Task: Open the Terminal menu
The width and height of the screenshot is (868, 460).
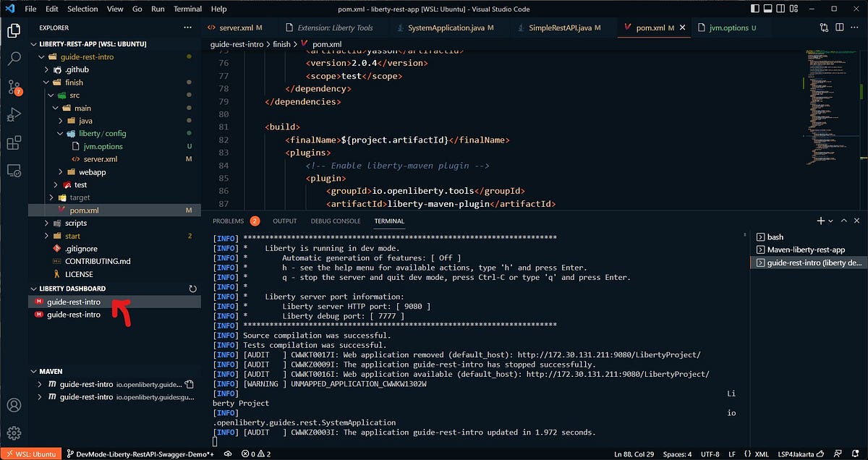Action: tap(187, 9)
